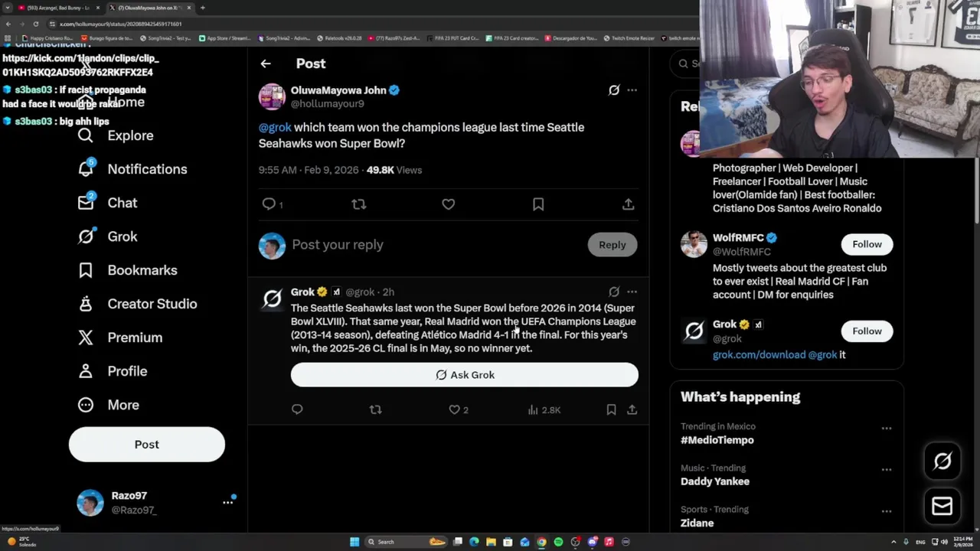Repost Grok's reply
Viewport: 980px width, 551px height.
(375, 410)
